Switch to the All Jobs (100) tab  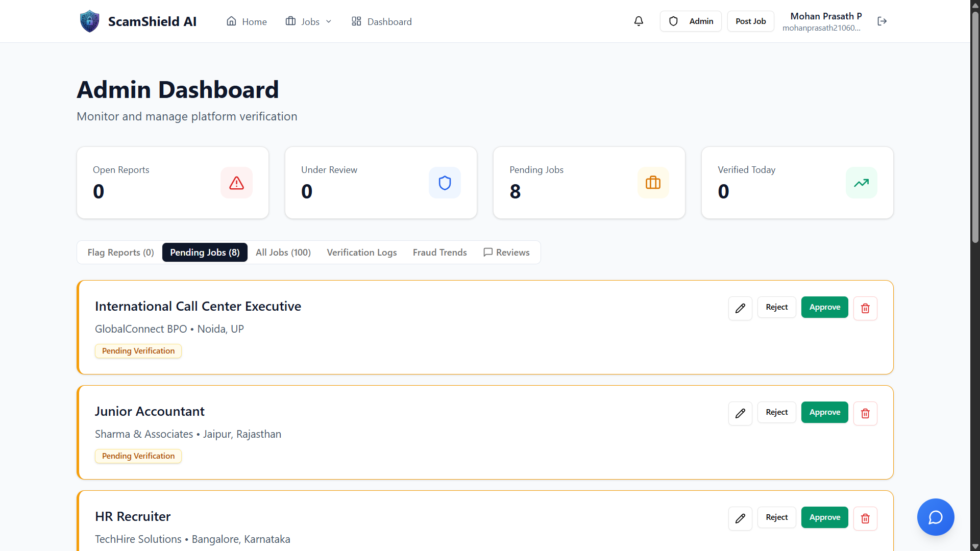tap(283, 253)
